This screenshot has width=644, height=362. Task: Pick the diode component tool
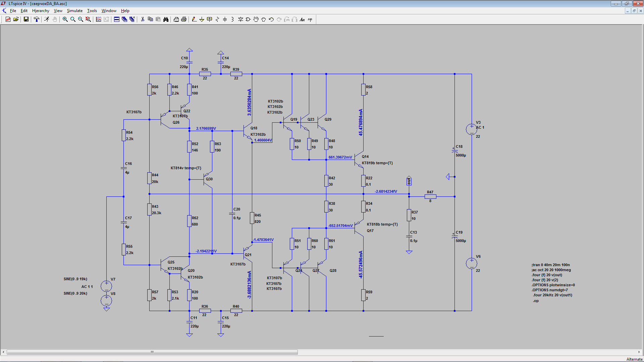point(240,19)
